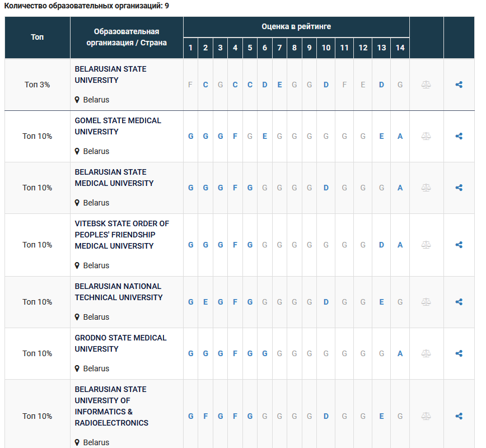This screenshot has height=448, width=486.
Task: Click 'Количество образовательных организаций: 9' text
Action: tap(86, 6)
